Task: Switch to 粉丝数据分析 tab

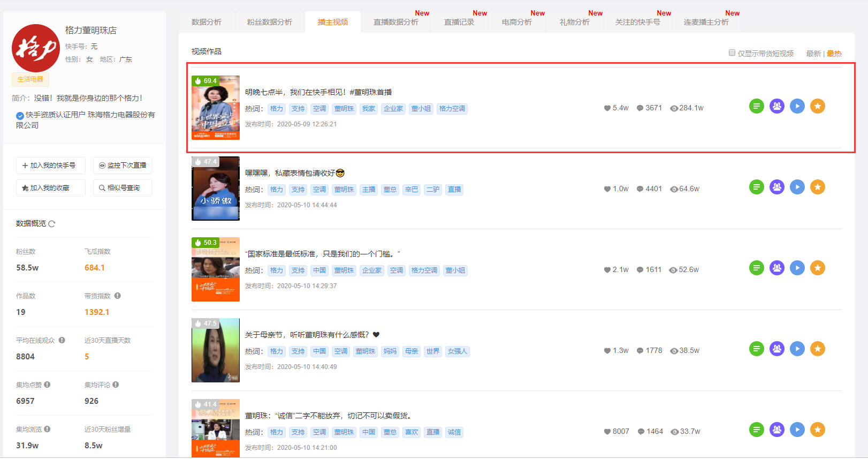Action: tap(270, 22)
